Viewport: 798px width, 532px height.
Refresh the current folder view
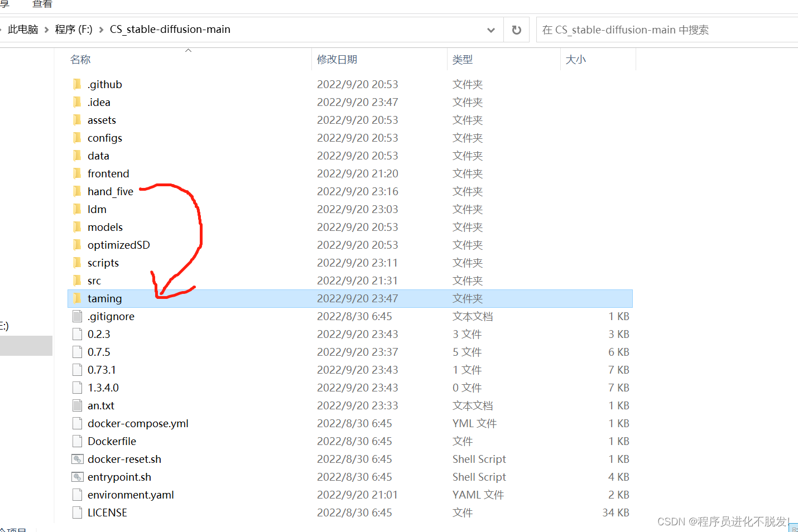517,30
